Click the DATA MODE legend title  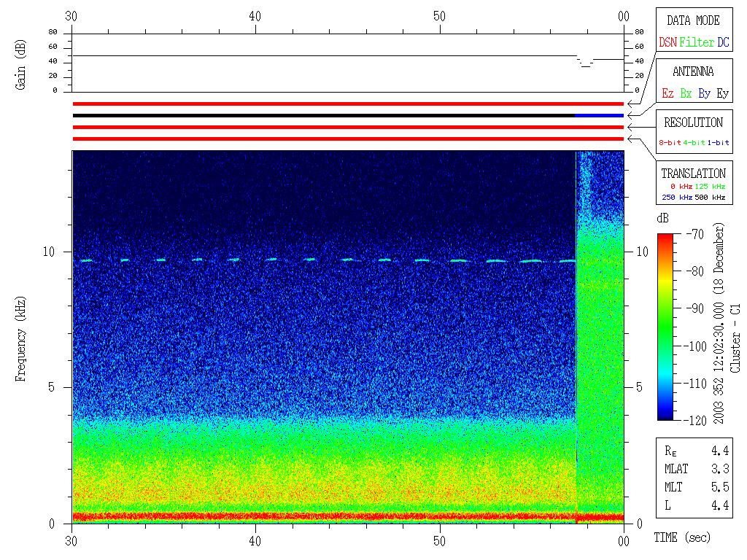pyautogui.click(x=693, y=20)
